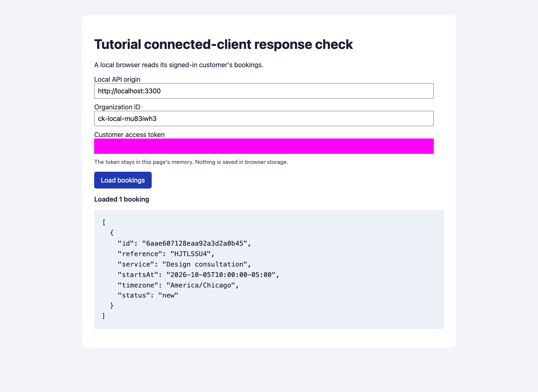The width and height of the screenshot is (538, 392).
Task: Click the startsAt timestamp line
Action: [x=199, y=275]
